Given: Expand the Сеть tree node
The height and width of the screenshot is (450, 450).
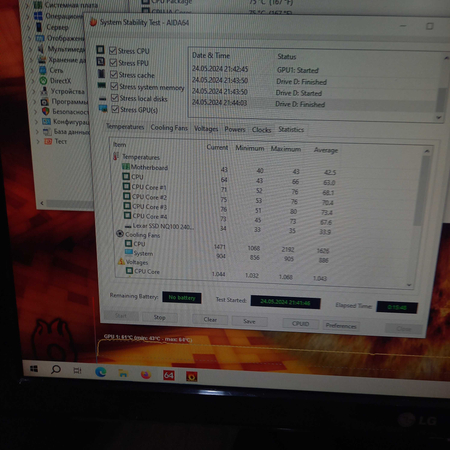Looking at the screenshot, I should click(32, 70).
